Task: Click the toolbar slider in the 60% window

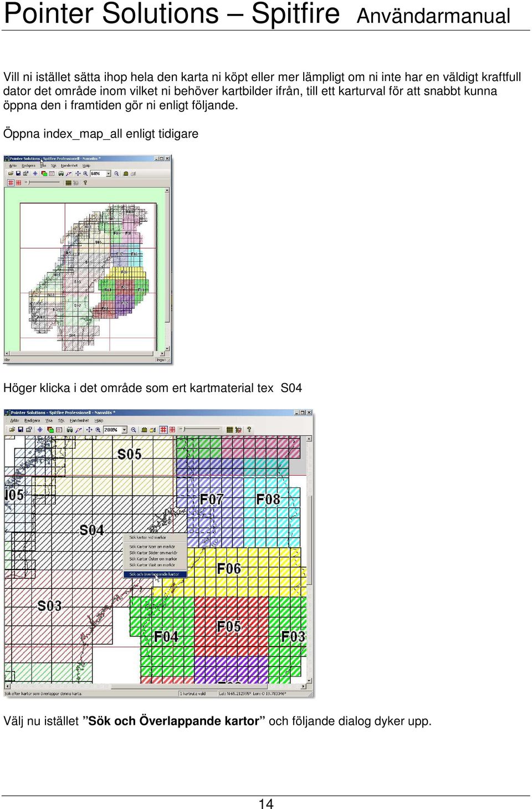Action: pyautogui.click(x=43, y=182)
